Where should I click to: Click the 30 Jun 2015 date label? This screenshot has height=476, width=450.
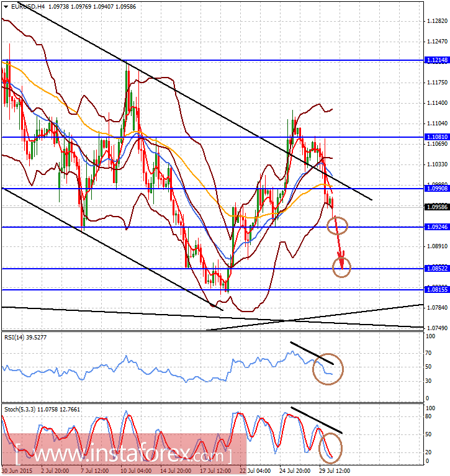coord(17,471)
